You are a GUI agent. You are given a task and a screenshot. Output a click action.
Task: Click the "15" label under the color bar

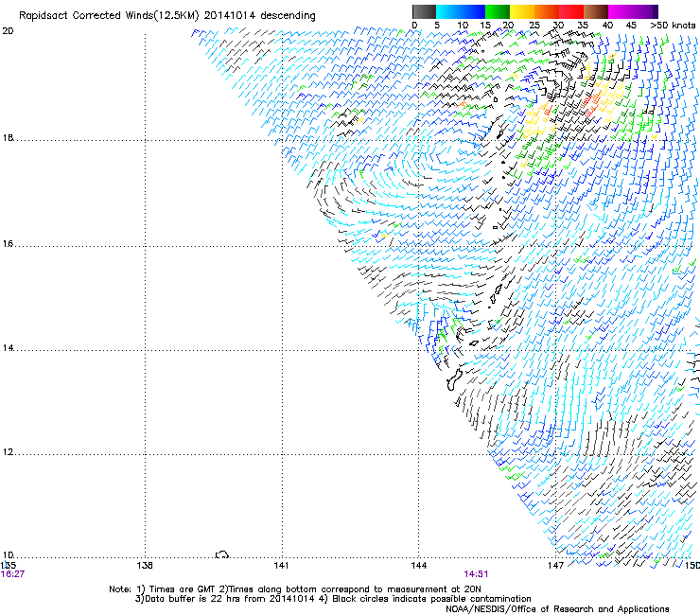click(485, 25)
